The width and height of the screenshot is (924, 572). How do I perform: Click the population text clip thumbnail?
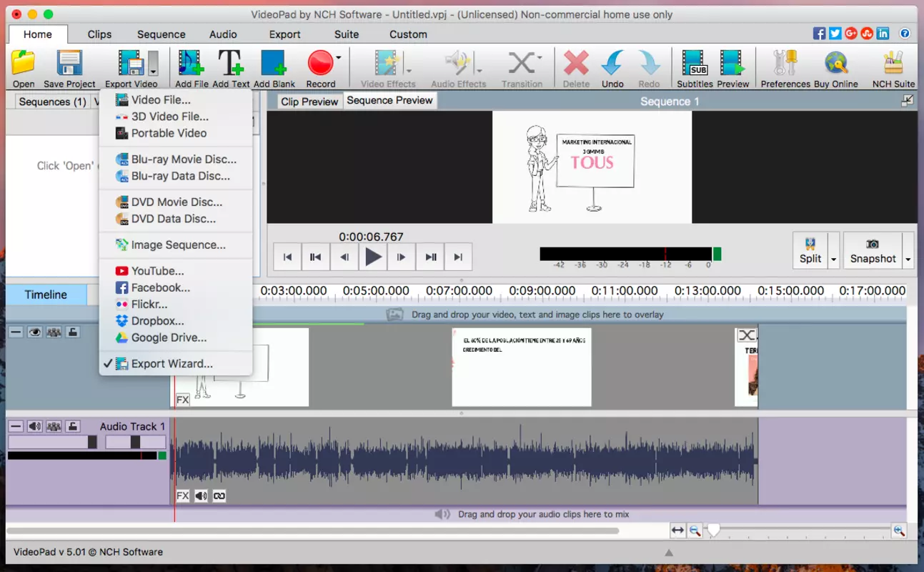pyautogui.click(x=522, y=367)
